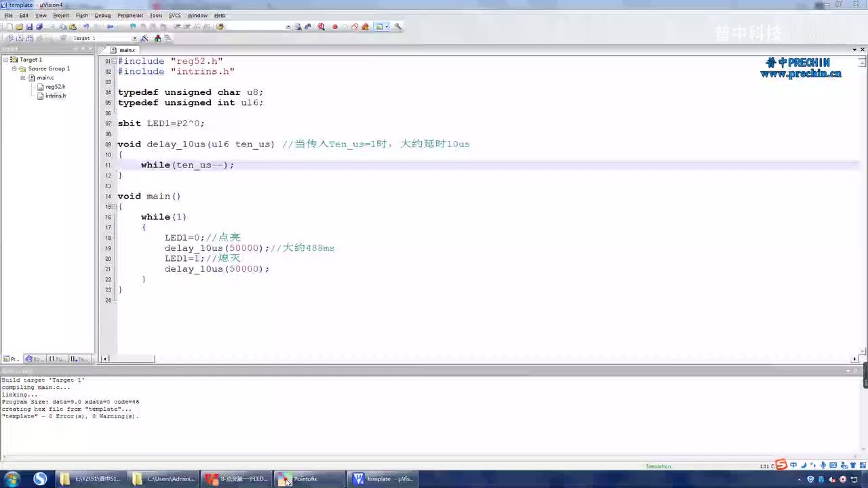Switch to the Books panel tab
Screen dimensions: 868x488
point(34,359)
